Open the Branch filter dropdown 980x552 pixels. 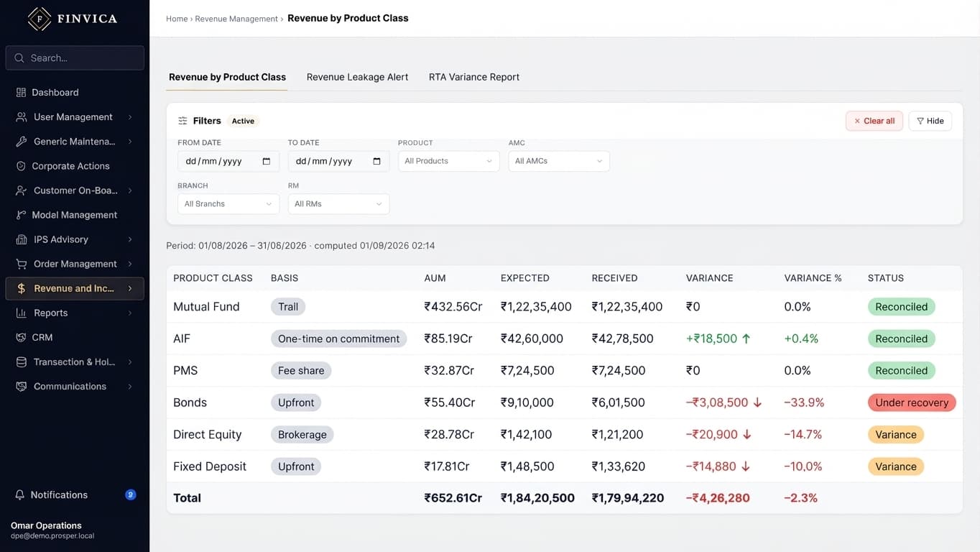[228, 204]
